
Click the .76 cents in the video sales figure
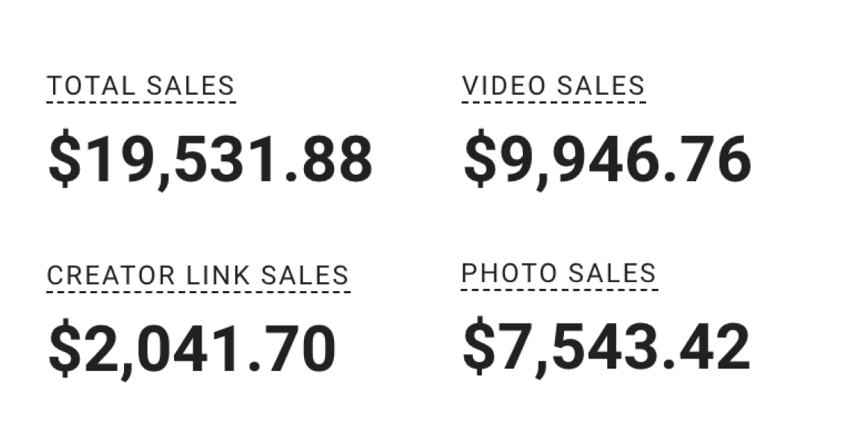click(707, 160)
